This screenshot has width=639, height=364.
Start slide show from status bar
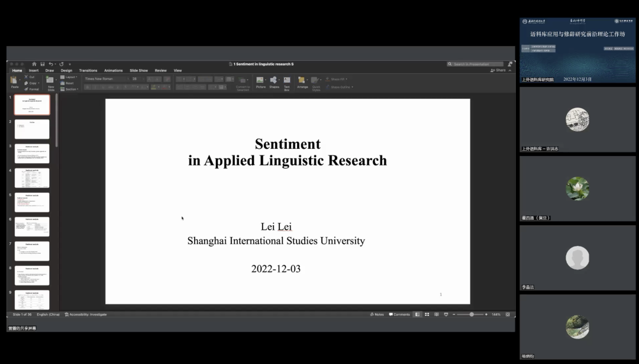pos(446,314)
